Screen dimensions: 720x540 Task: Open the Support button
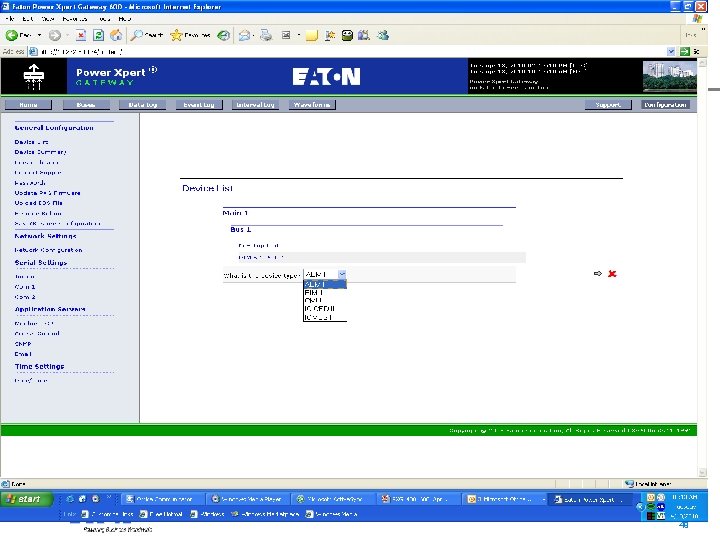point(608,105)
